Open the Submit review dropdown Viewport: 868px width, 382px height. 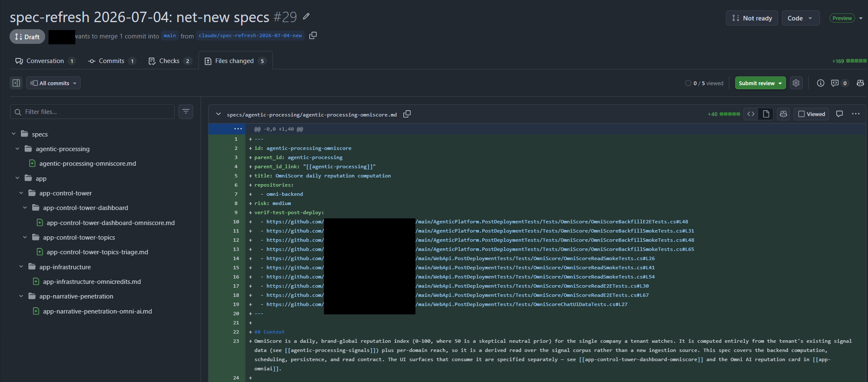(x=780, y=83)
